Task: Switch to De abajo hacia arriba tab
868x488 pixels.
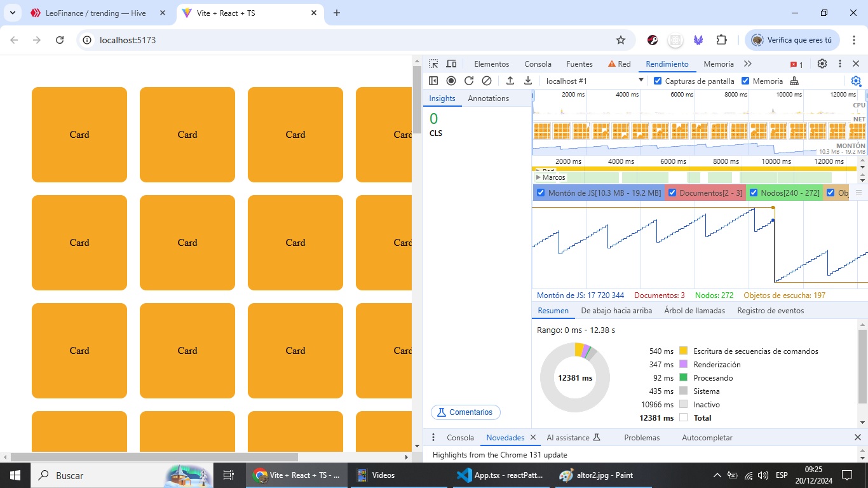Action: tap(616, 311)
